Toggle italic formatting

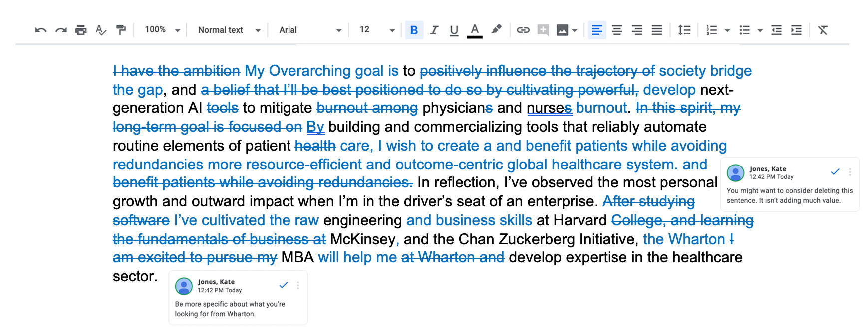pyautogui.click(x=434, y=30)
